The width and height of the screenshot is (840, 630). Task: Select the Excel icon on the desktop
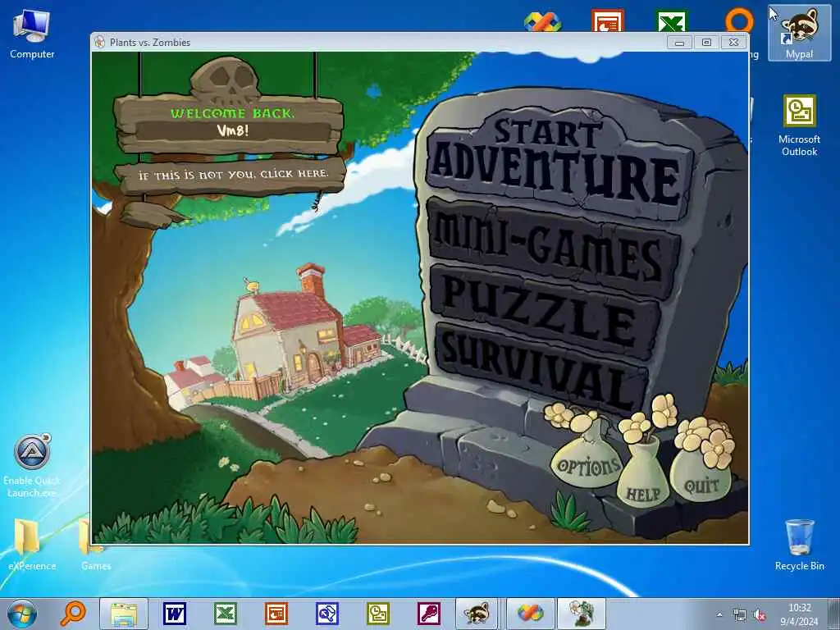pyautogui.click(x=672, y=21)
